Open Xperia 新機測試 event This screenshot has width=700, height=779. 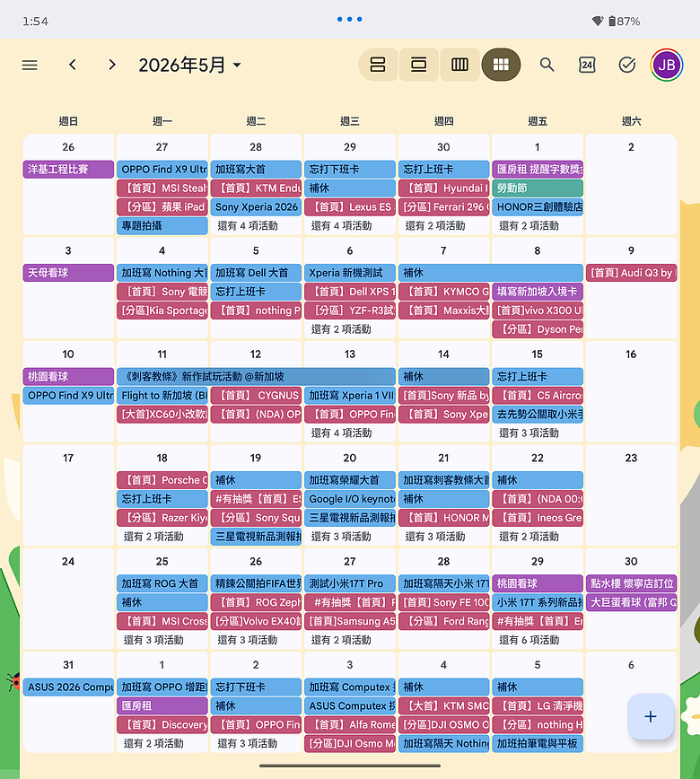(350, 273)
